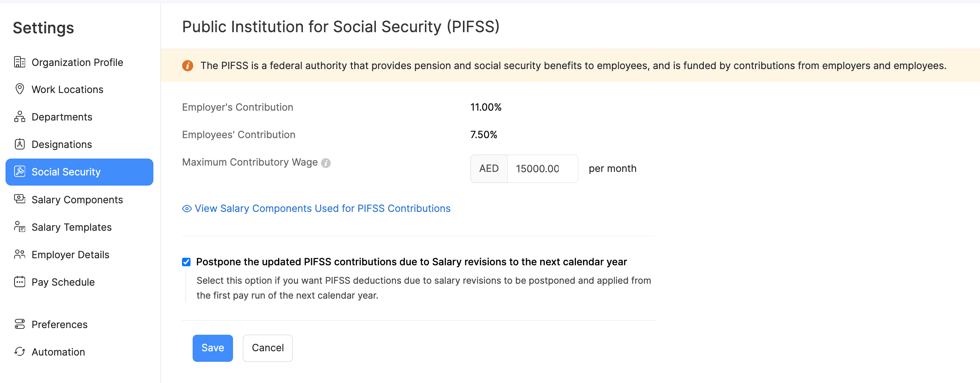Click the Save button
Image resolution: width=980 pixels, height=383 pixels.
coord(213,348)
